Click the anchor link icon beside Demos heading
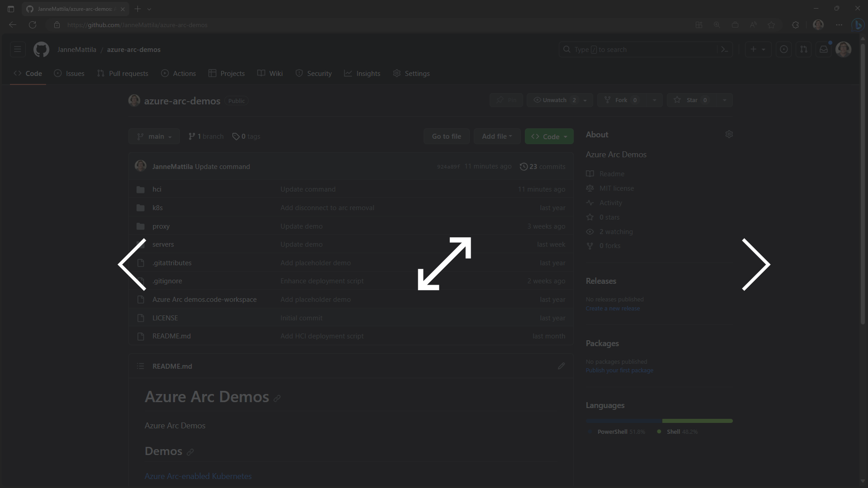Image resolution: width=868 pixels, height=488 pixels. [190, 452]
